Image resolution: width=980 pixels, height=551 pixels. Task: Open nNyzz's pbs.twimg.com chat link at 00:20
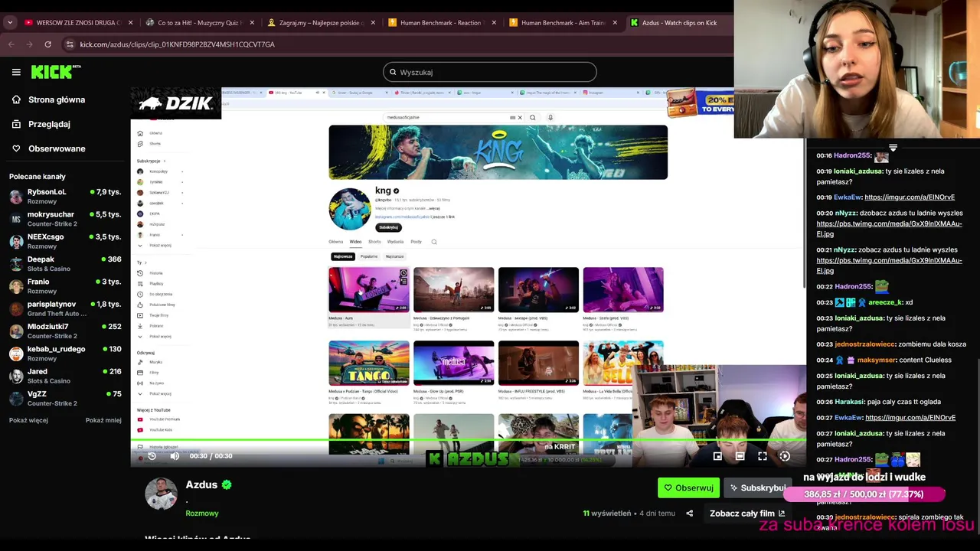point(889,229)
